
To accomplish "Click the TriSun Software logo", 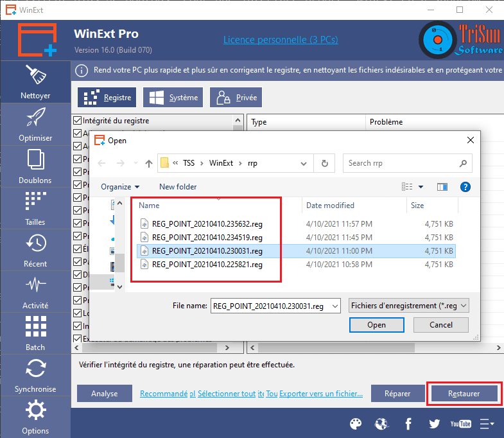I will pos(460,40).
